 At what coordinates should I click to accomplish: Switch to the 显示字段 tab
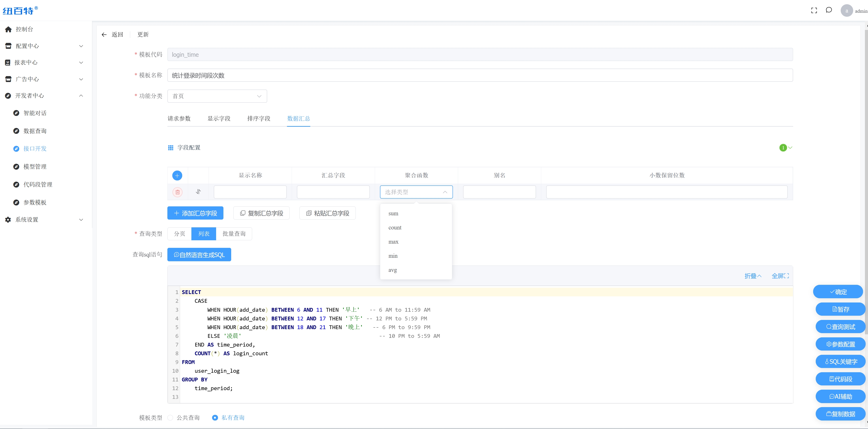pyautogui.click(x=219, y=118)
